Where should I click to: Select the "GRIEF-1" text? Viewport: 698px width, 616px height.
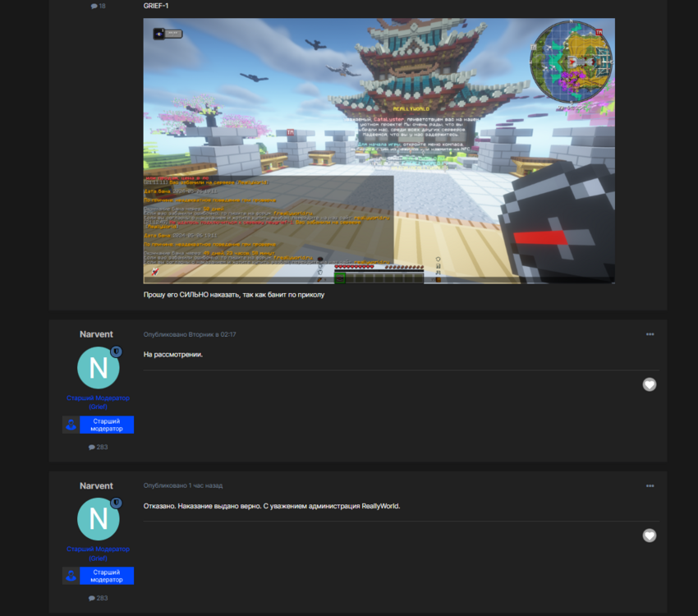(156, 6)
